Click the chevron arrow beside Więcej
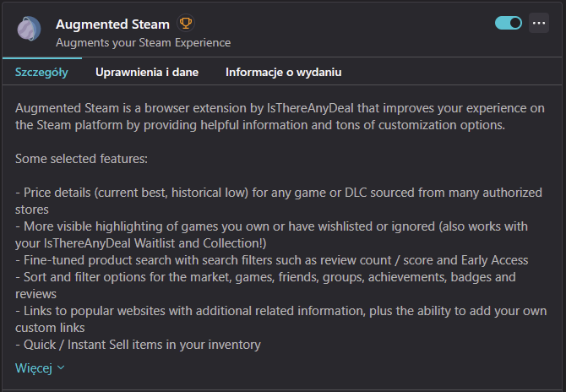The width and height of the screenshot is (566, 392). [61, 368]
